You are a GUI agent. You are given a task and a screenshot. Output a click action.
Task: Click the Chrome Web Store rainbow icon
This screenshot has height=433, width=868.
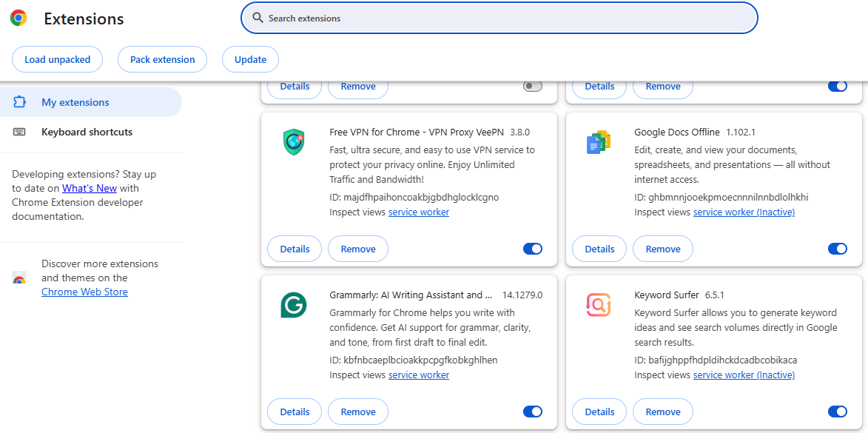(19, 278)
